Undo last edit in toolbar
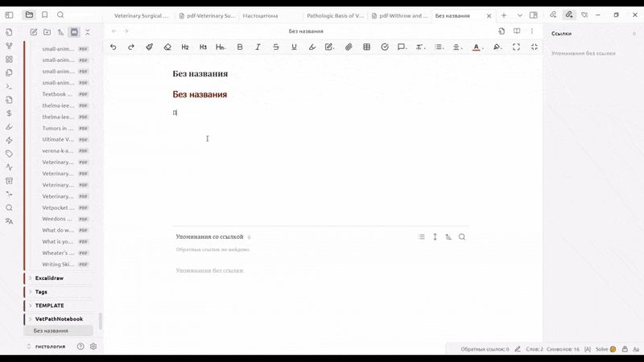The image size is (644, 362). tap(114, 47)
